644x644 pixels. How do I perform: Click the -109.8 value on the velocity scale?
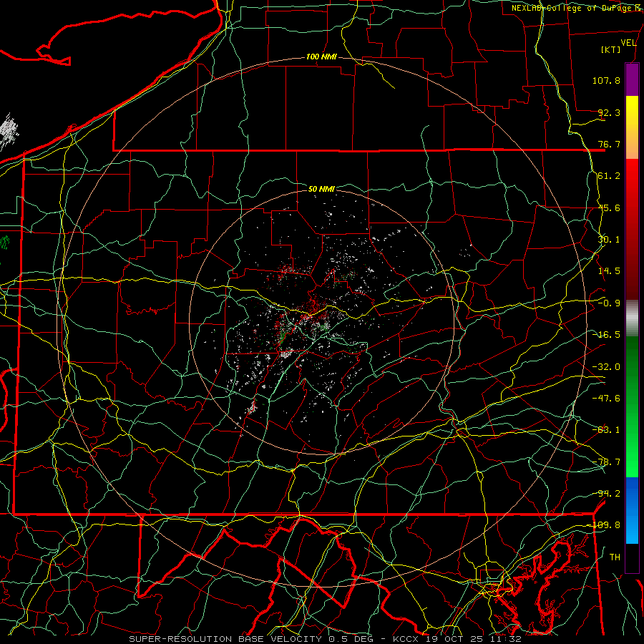point(605,525)
